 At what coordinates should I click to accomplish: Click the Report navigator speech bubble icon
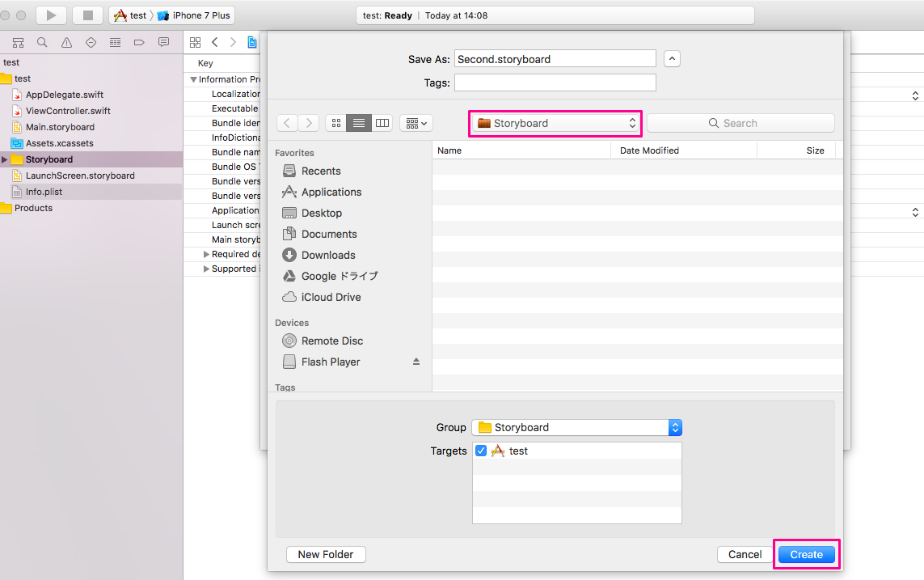tap(163, 42)
